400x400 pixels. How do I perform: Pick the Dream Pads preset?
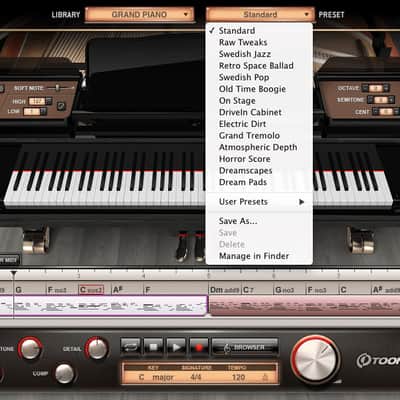[x=259, y=182]
